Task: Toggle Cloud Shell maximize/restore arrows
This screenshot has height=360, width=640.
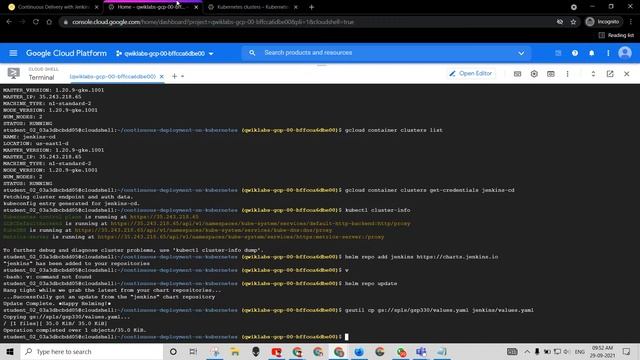Action: point(593,74)
